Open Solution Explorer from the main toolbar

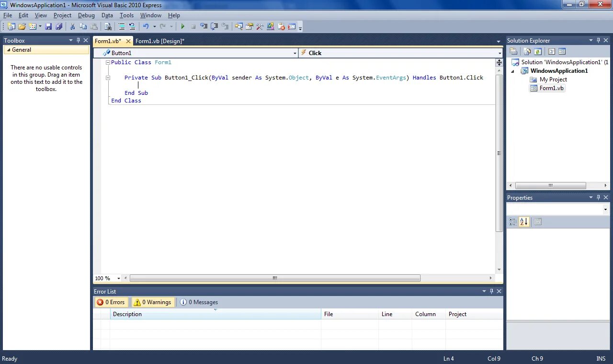point(238,26)
